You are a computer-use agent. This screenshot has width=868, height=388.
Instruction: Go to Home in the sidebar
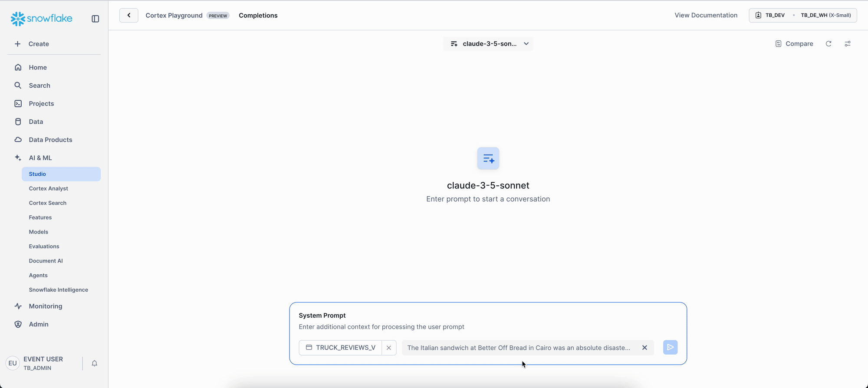[38, 67]
